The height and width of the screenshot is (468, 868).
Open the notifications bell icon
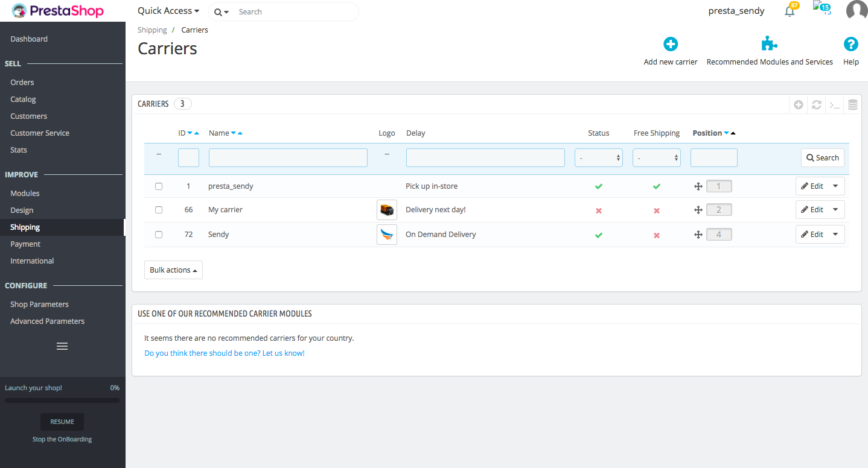(790, 11)
